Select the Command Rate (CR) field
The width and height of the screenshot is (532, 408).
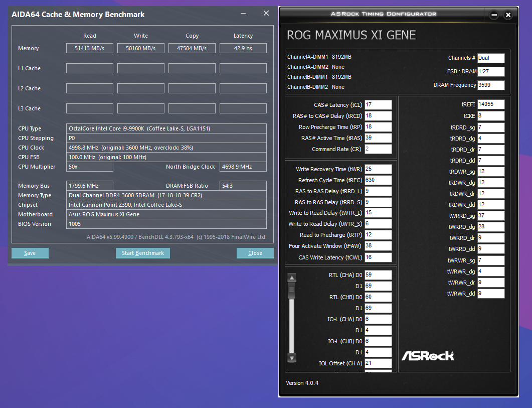click(378, 149)
